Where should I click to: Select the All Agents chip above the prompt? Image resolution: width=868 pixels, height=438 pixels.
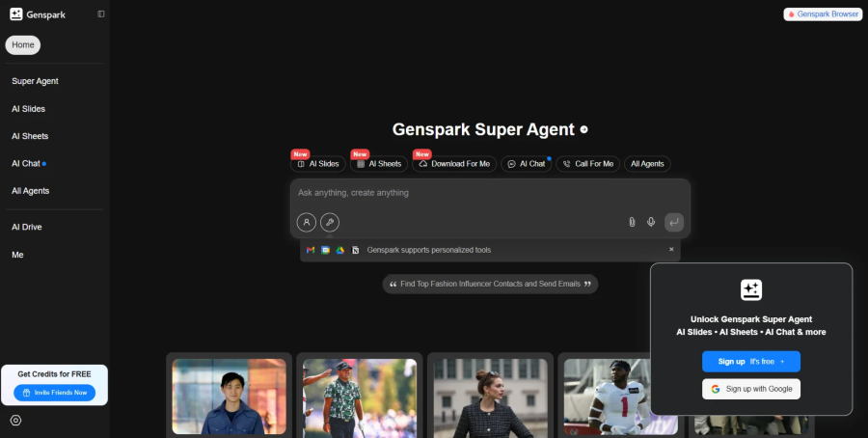point(647,164)
